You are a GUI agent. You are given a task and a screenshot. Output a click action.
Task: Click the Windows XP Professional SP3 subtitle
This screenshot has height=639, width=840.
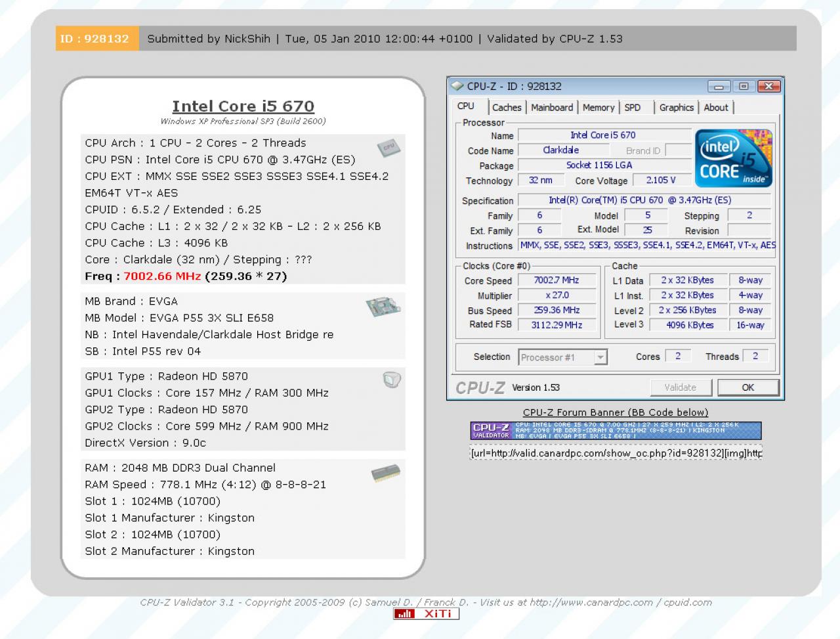243,121
